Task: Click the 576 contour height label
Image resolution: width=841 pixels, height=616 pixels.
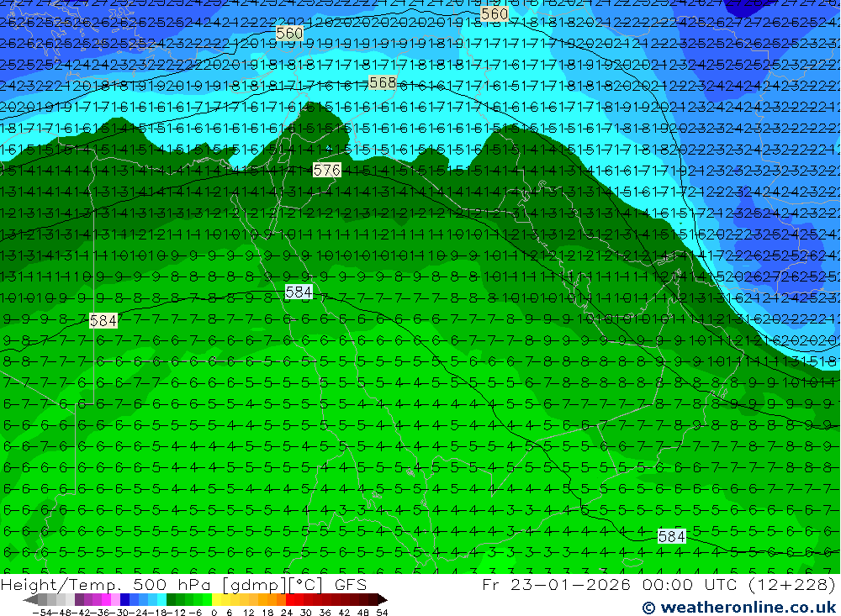Action: (x=326, y=171)
